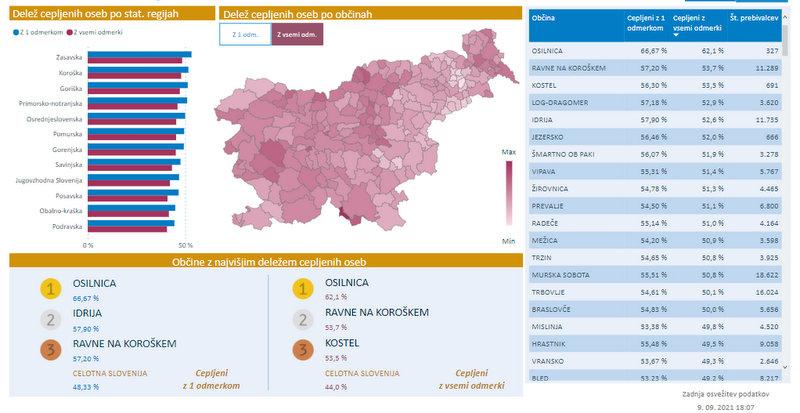Click the Max–Min color gradient legend
This screenshot has width=800, height=413.
[x=508, y=195]
